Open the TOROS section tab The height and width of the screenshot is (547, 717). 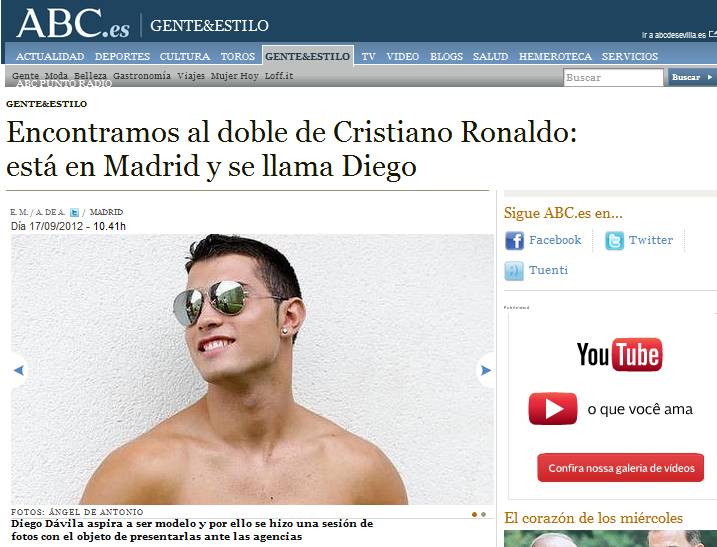click(237, 56)
